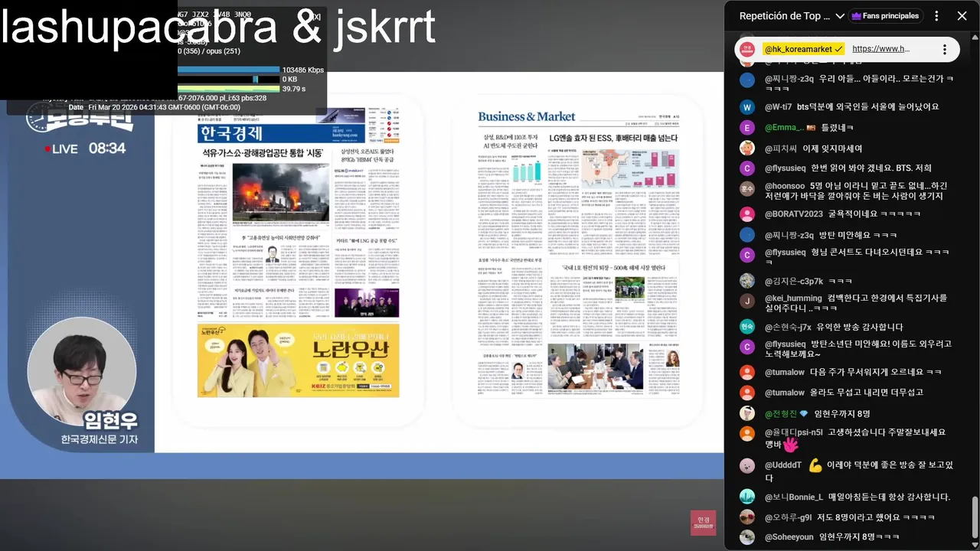
Task: Open the pinned message's three-dot menu
Action: click(945, 49)
